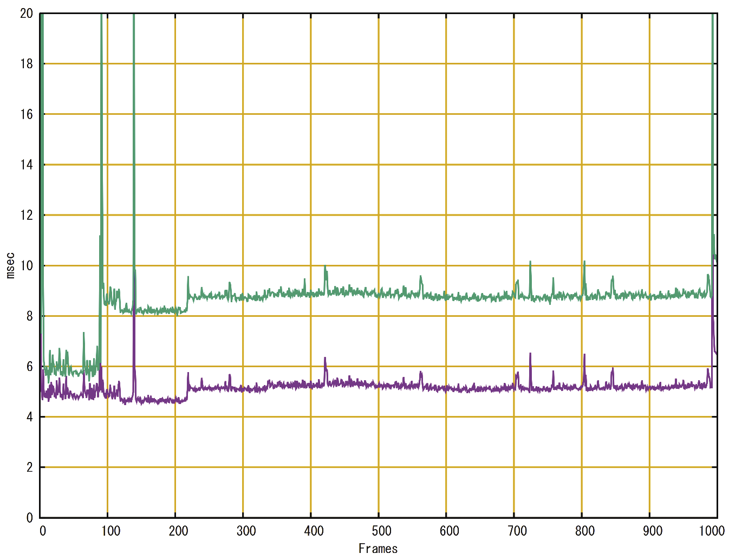
Task: Click the x-axis tick label 200
Action: (x=178, y=531)
